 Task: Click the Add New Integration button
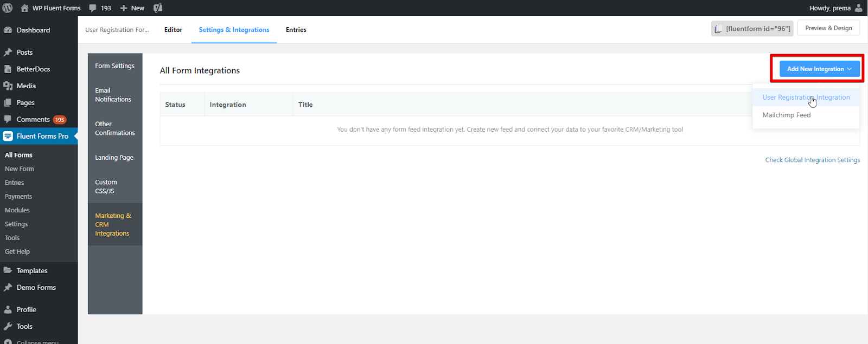pyautogui.click(x=819, y=69)
